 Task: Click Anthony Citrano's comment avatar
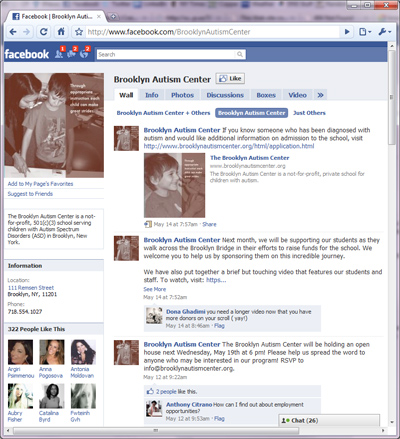(x=154, y=409)
